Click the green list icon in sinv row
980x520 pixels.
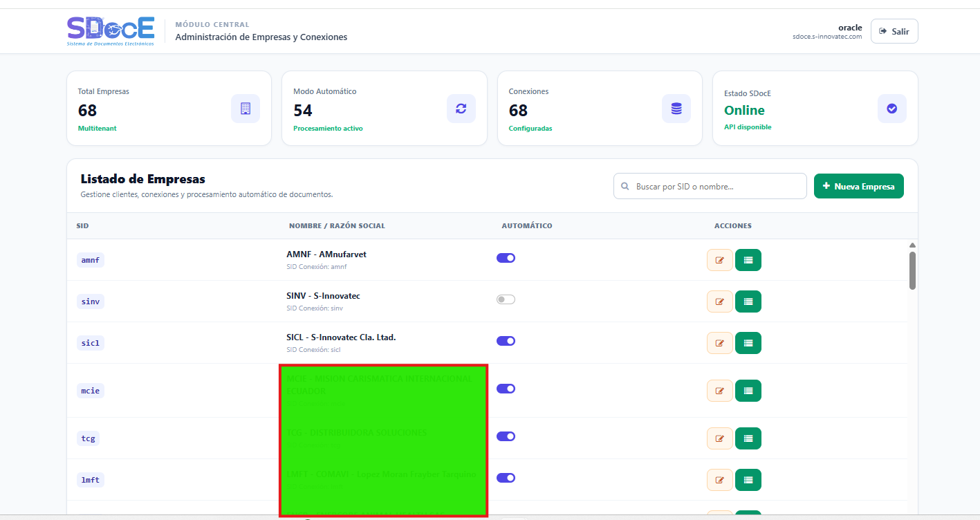[x=748, y=301]
